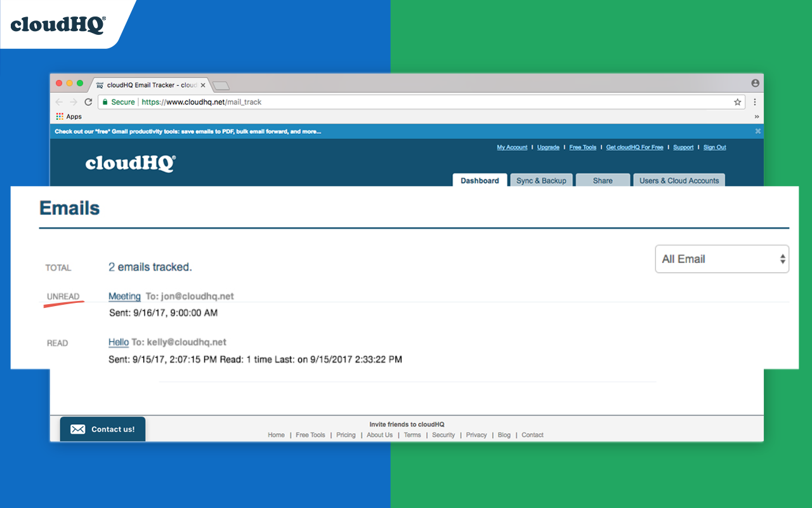This screenshot has width=812, height=508.
Task: Select the Share tab
Action: tap(603, 180)
